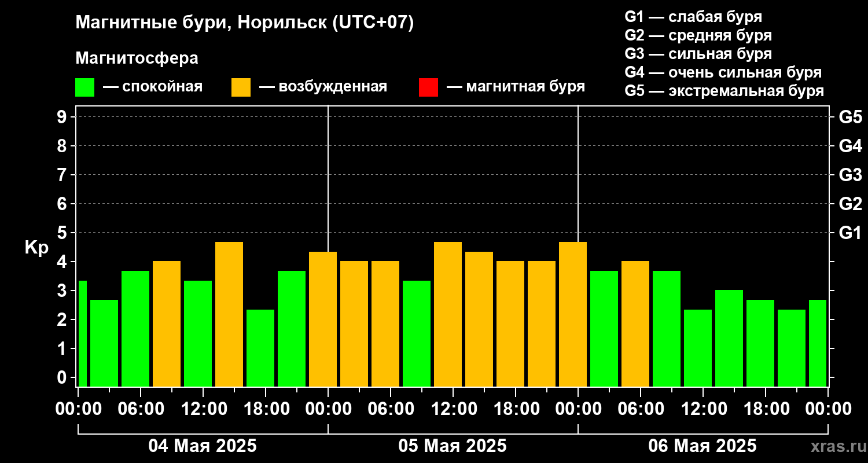Click the orange bar crossing midnight into 06 Мая
This screenshot has height=463, width=868.
tap(573, 314)
